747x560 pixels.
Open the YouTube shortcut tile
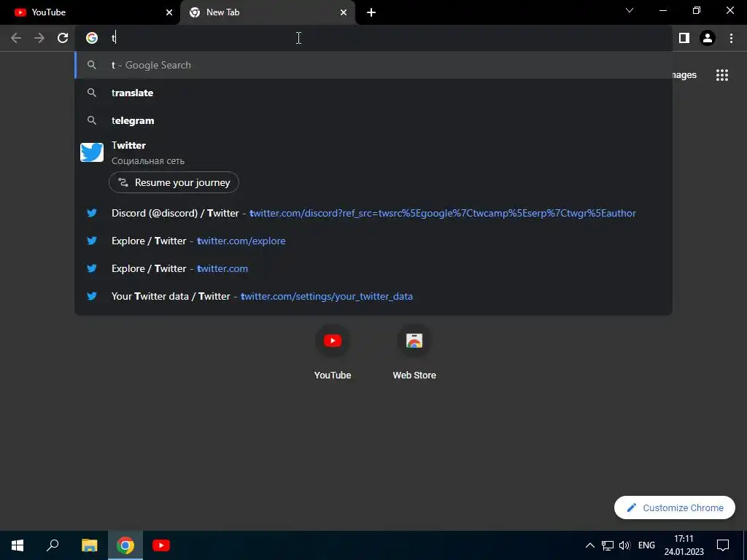click(x=333, y=353)
